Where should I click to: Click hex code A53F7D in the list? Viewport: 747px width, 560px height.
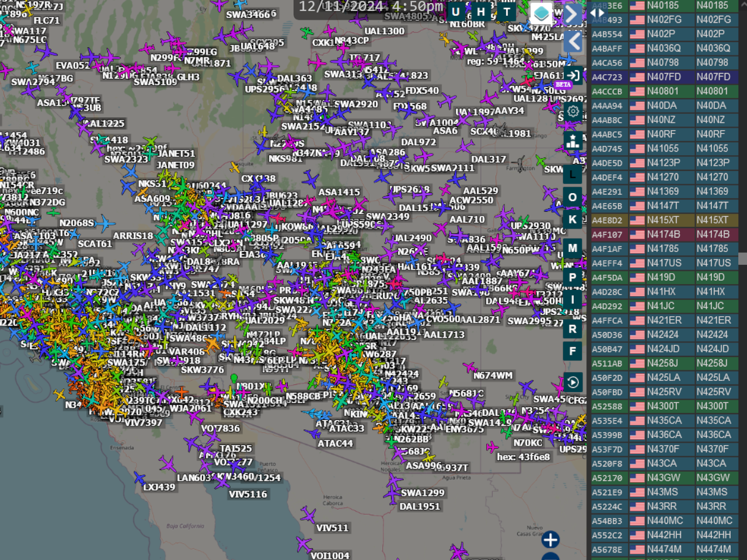click(607, 450)
